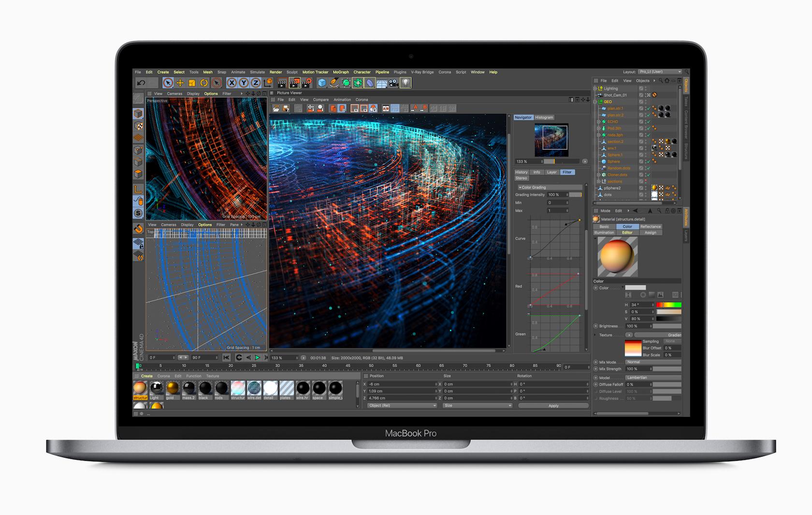Click the light gray Color swatch
This screenshot has width=812, height=515.
(x=635, y=288)
